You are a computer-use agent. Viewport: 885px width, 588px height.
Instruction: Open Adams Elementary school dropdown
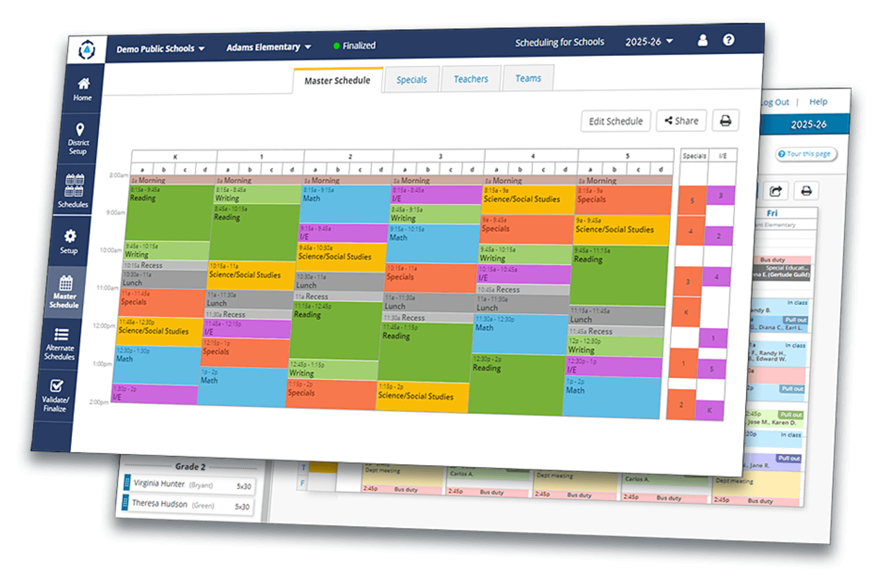269,47
